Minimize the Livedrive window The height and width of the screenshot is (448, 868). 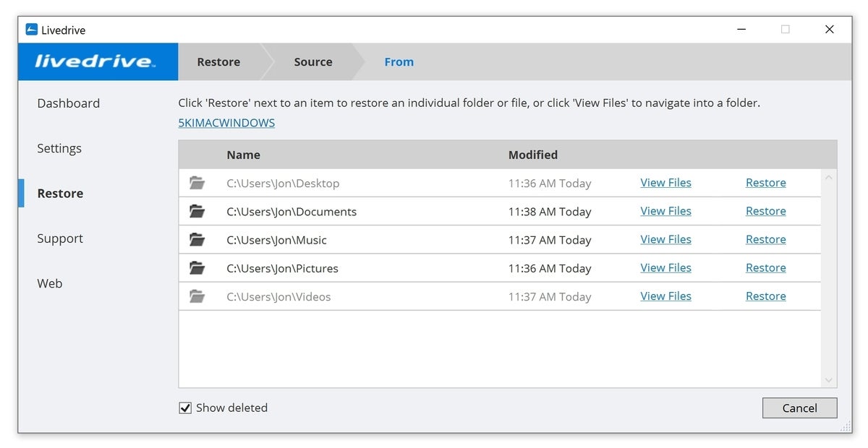(x=742, y=30)
